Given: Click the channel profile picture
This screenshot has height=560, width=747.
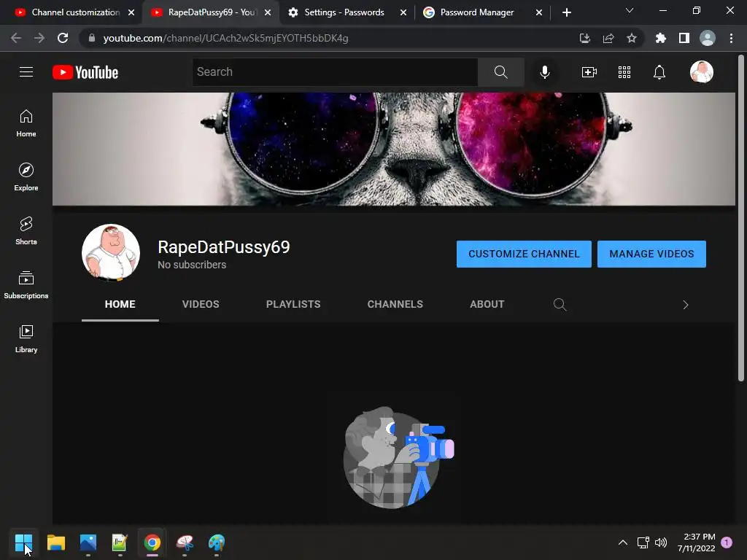Looking at the screenshot, I should (111, 253).
